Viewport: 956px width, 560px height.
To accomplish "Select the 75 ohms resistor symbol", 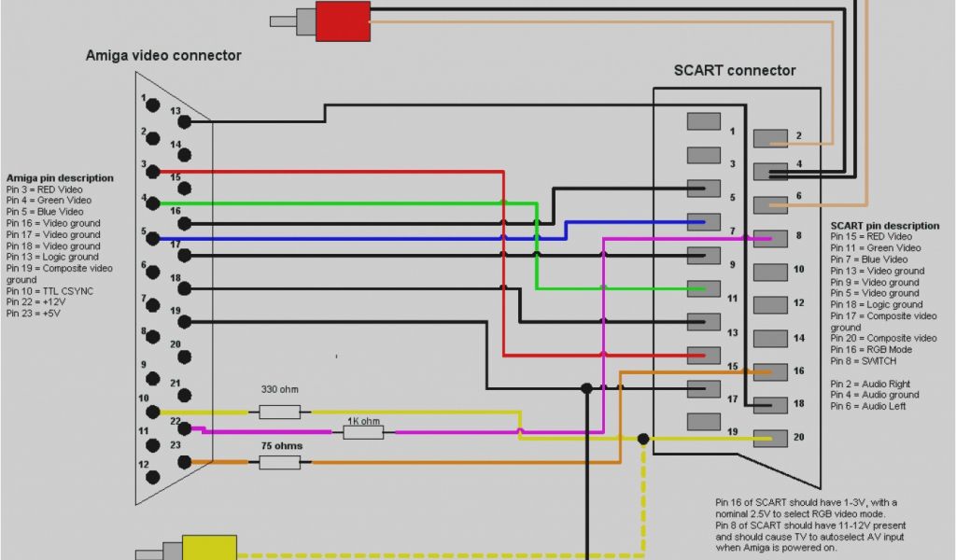I will pyautogui.click(x=279, y=462).
